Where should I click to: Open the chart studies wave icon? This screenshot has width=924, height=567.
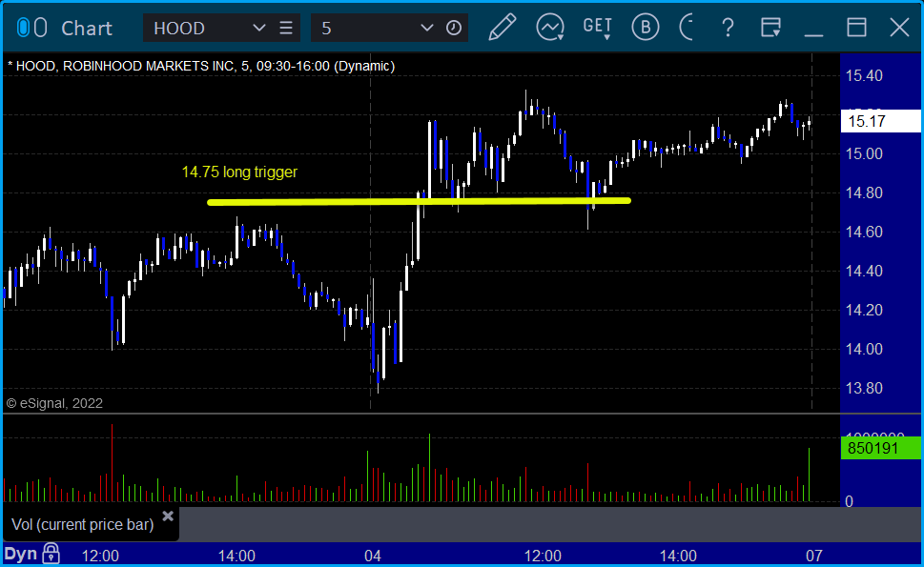[x=550, y=28]
